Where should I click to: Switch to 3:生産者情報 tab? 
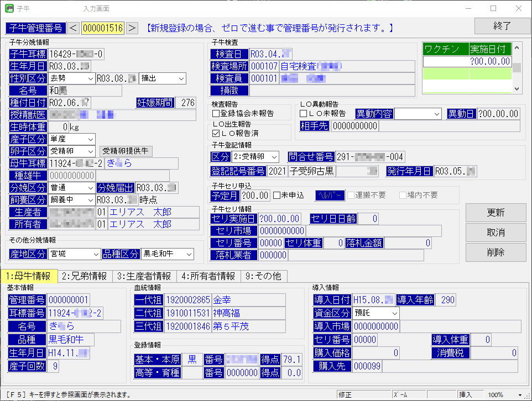(144, 276)
